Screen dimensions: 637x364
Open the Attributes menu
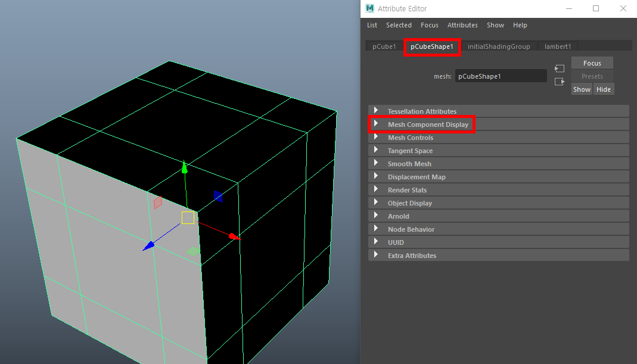pyautogui.click(x=462, y=25)
